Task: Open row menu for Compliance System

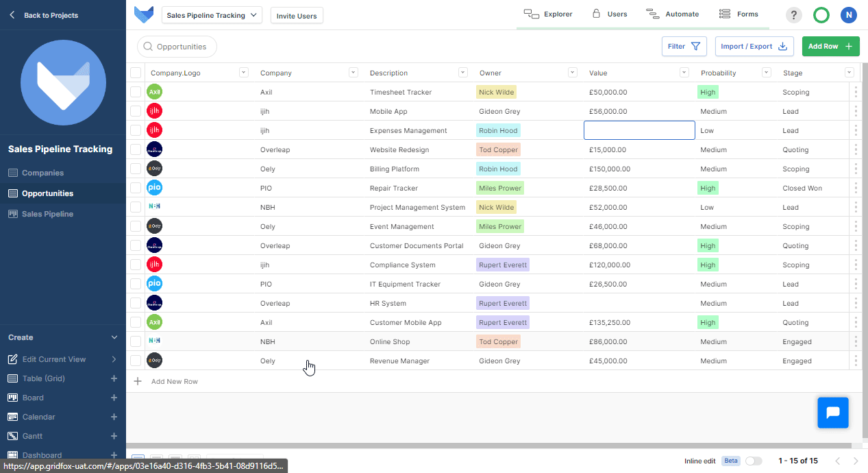Action: click(856, 265)
